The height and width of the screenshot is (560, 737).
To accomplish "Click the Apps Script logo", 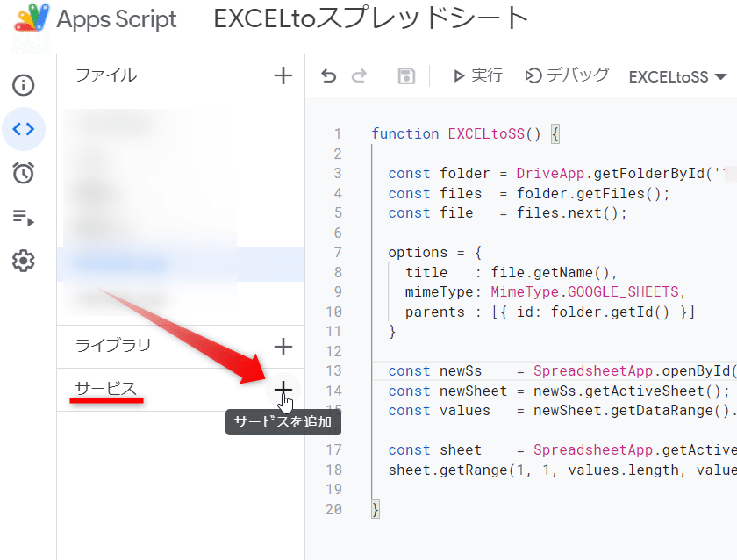I will (32, 18).
